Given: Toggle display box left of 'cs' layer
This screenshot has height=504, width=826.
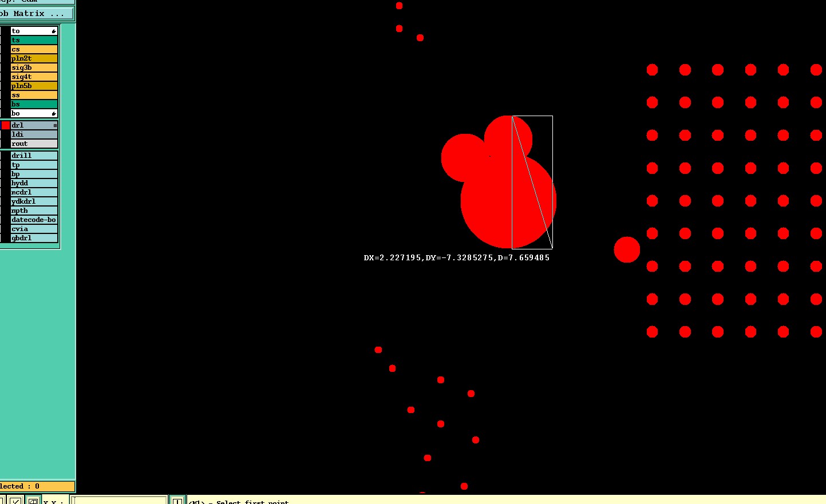Looking at the screenshot, I should pos(6,49).
